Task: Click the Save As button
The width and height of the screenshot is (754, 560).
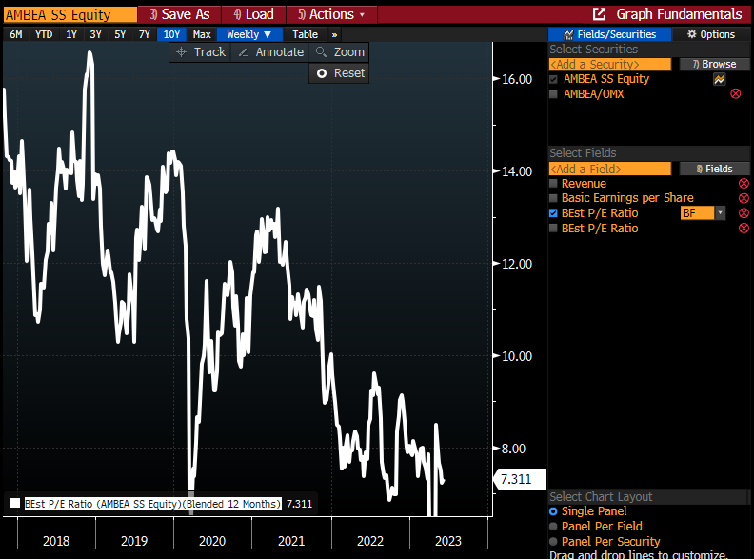Action: [x=179, y=14]
